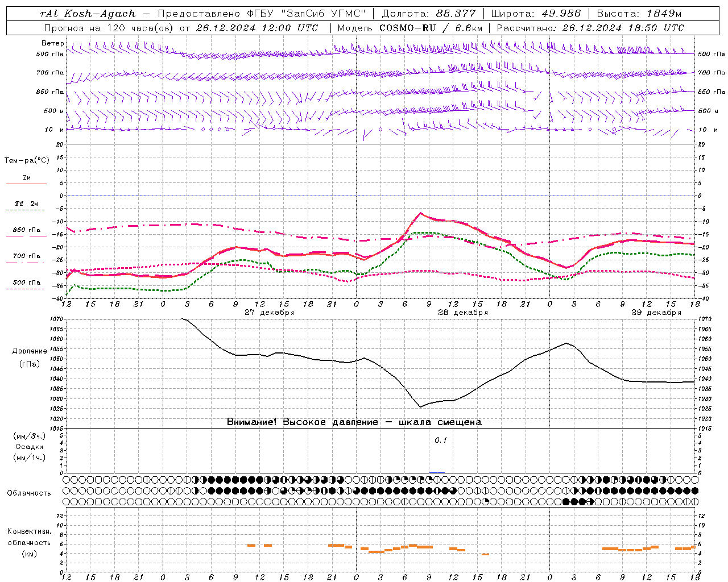This screenshot has height=582, width=728.
Task: Click the 'Td 2м' dew point legend entry
Action: [26, 203]
